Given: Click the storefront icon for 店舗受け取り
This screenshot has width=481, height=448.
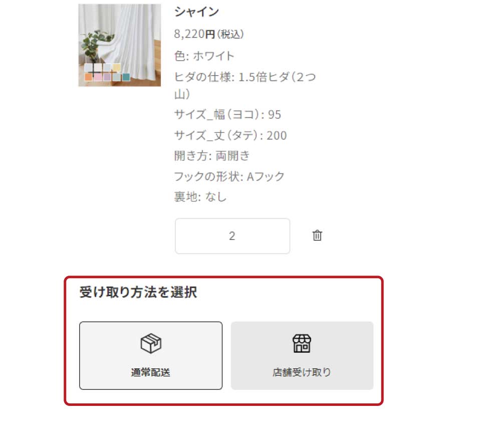Looking at the screenshot, I should pyautogui.click(x=302, y=343).
